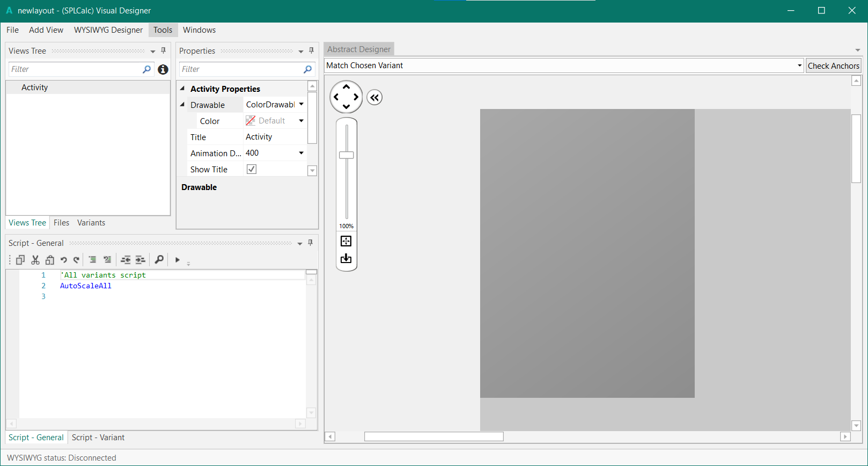Viewport: 868px width, 466px height.
Task: Collapse the Drawable property group
Action: pyautogui.click(x=182, y=105)
